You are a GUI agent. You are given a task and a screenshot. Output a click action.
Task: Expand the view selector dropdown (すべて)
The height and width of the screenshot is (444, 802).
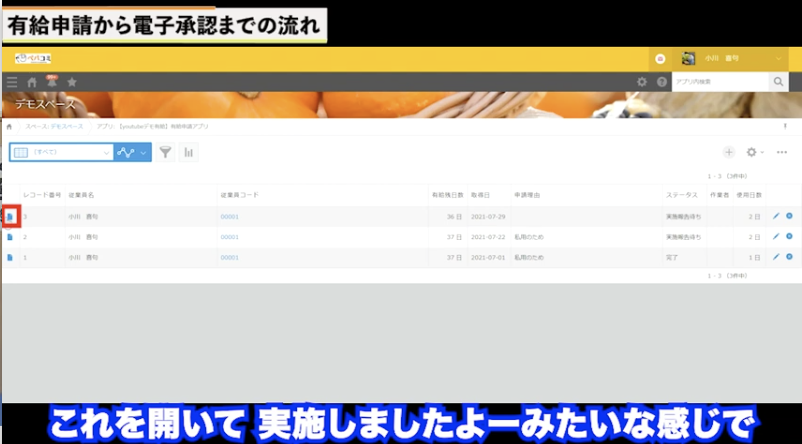tap(61, 152)
